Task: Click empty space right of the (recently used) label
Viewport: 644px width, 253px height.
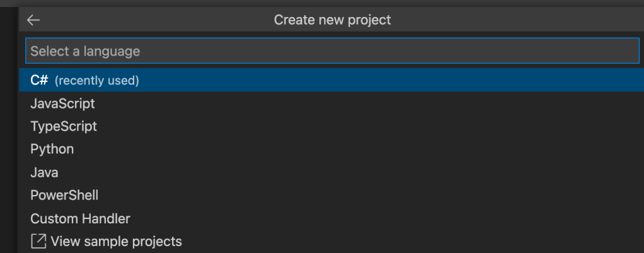Action: click(378, 81)
